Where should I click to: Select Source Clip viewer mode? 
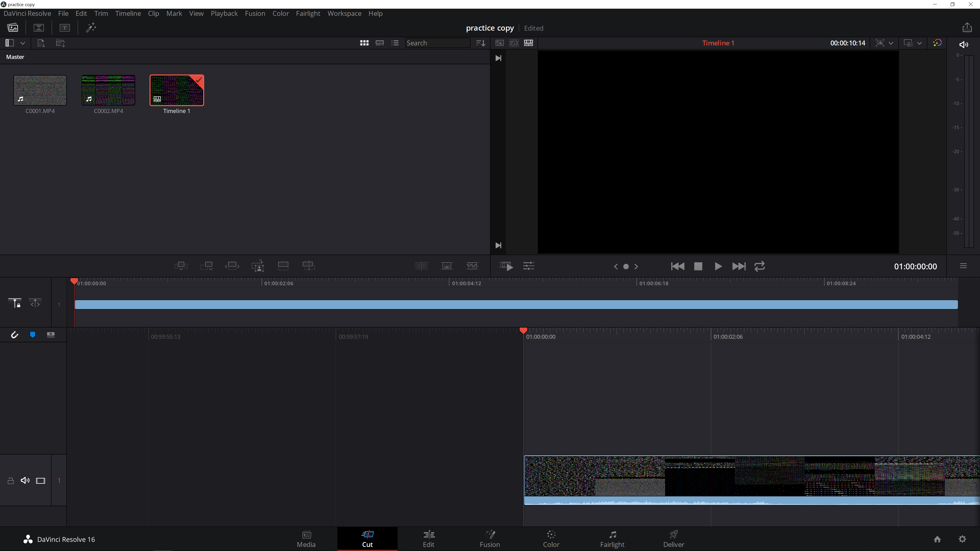pyautogui.click(x=499, y=43)
